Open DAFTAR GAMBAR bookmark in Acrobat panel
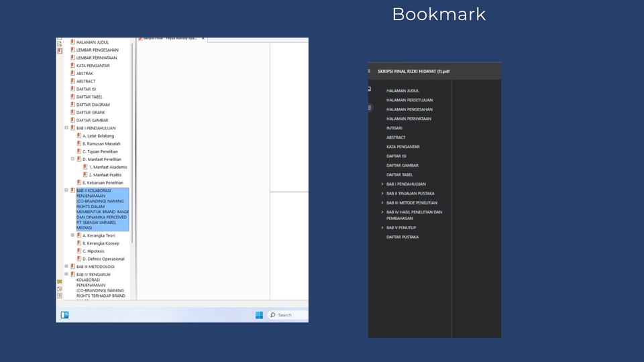 coord(93,120)
